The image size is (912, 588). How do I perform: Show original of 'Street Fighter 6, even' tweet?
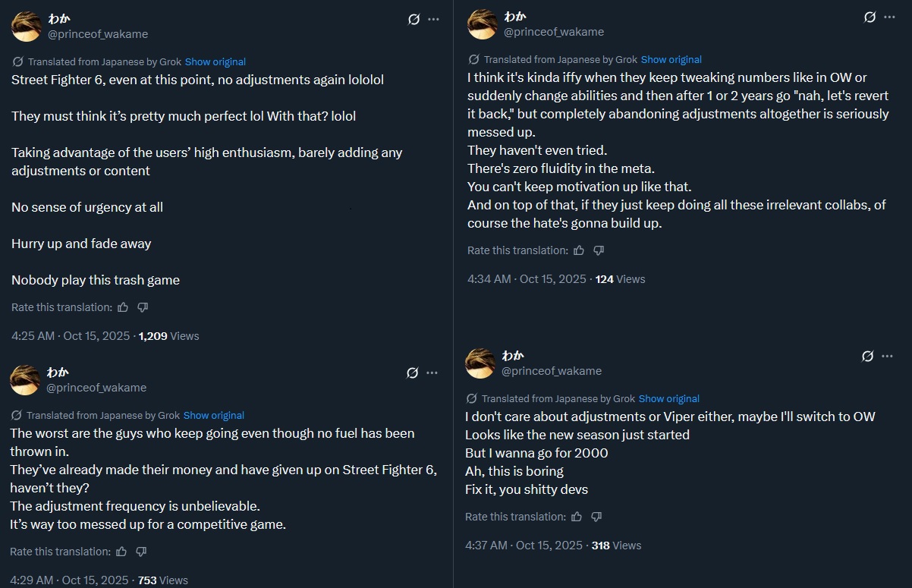click(x=215, y=61)
